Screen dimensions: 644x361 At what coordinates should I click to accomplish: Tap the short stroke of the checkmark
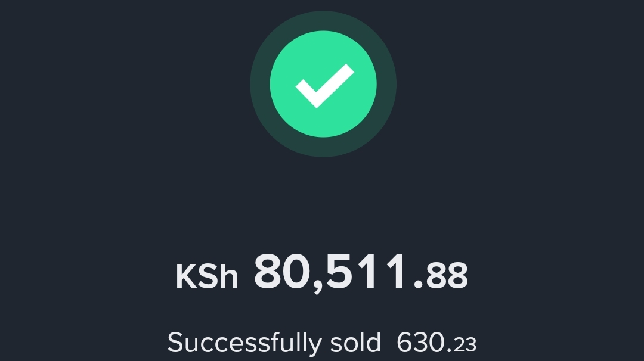pos(307,94)
